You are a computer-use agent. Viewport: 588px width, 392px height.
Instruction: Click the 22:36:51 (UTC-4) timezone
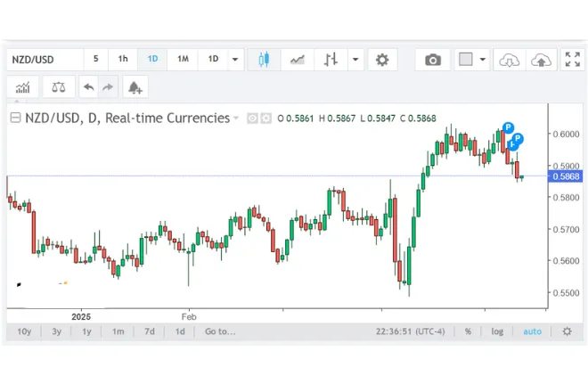pos(410,331)
